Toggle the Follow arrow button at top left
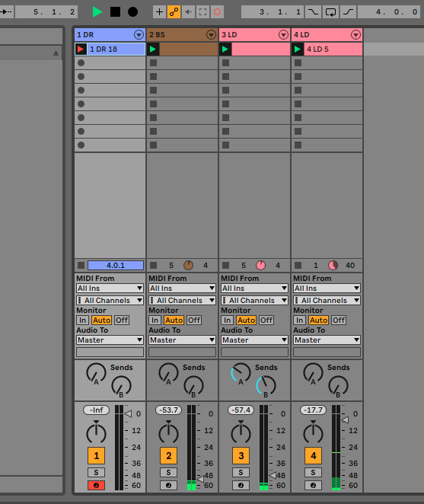 pos(6,12)
